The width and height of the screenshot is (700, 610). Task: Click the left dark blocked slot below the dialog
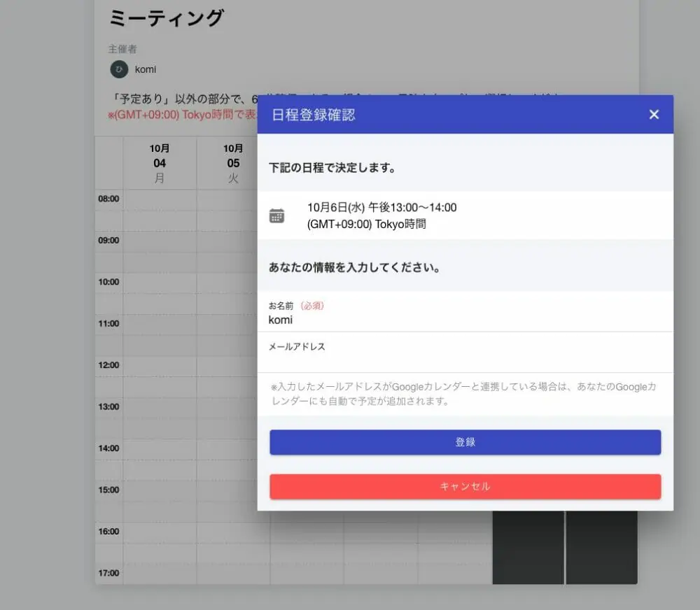point(528,548)
